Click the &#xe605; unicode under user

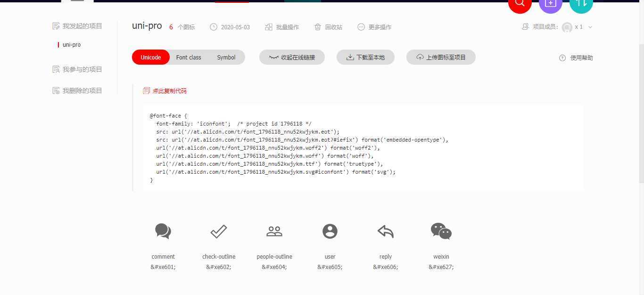pos(330,267)
